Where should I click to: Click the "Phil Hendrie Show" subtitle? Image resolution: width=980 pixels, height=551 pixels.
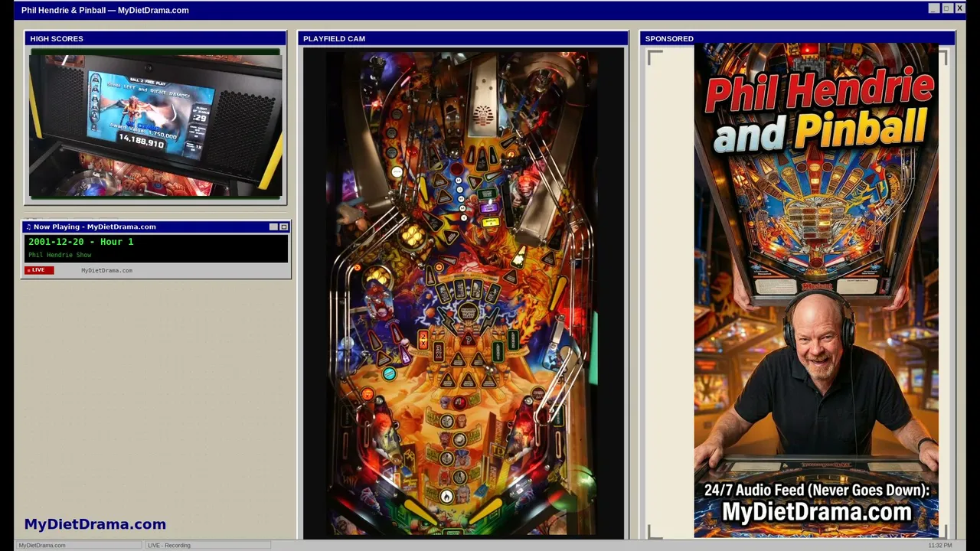coord(60,255)
